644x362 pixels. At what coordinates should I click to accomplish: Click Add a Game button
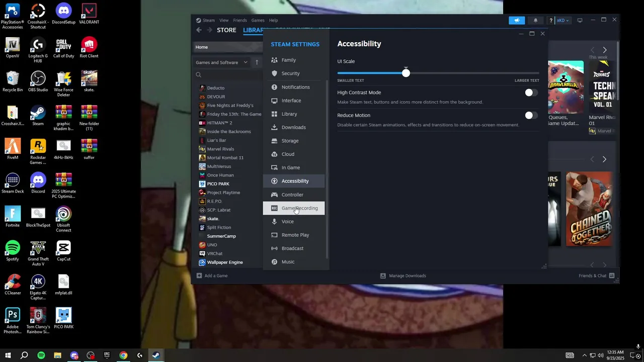(212, 276)
